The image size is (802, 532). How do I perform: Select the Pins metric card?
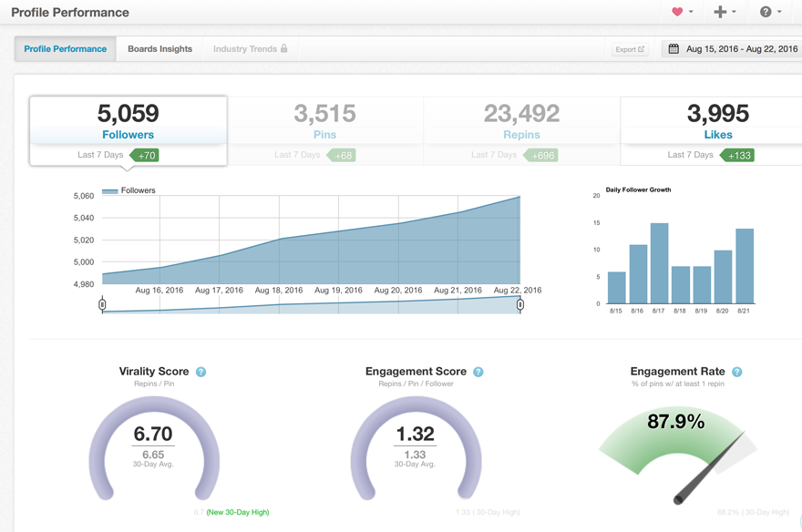click(x=324, y=123)
